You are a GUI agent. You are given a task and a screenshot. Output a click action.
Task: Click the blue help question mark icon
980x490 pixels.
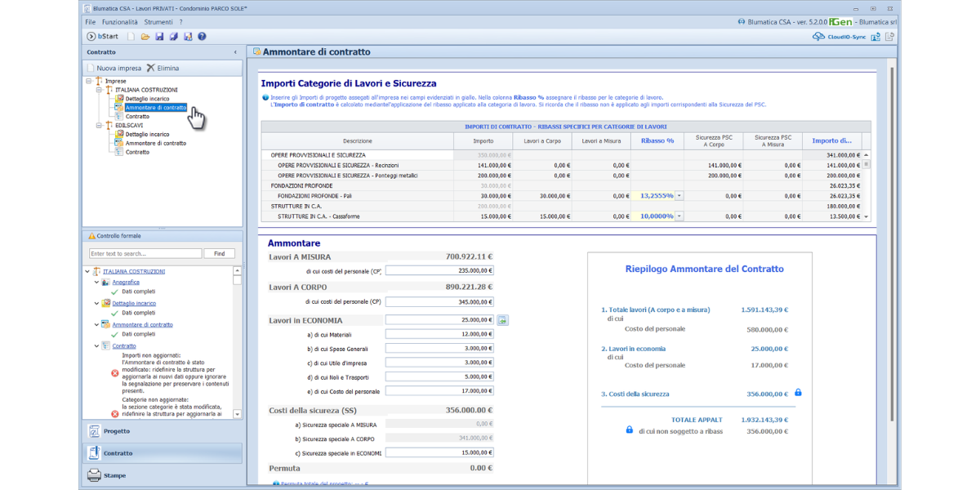pyautogui.click(x=202, y=37)
